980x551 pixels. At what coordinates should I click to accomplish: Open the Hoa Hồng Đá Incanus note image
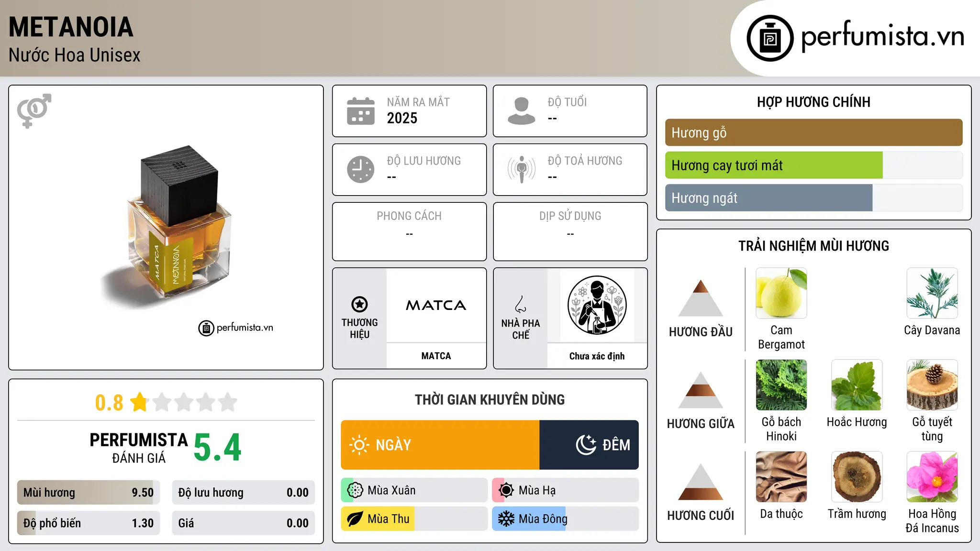[932, 477]
